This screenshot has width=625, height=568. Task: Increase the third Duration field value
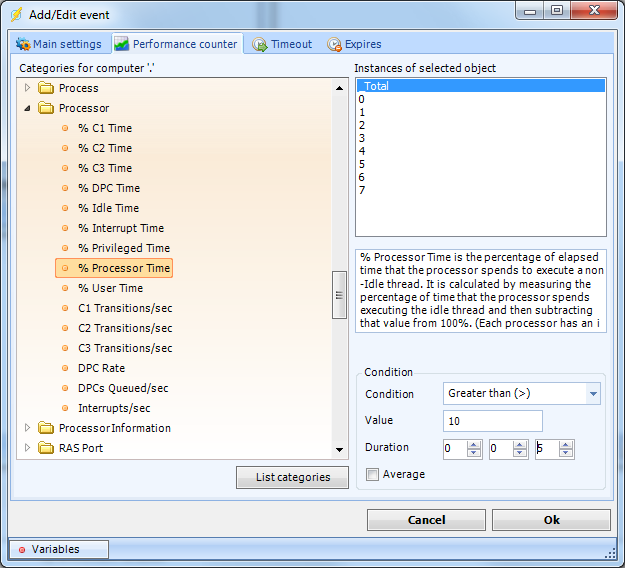(x=566, y=445)
